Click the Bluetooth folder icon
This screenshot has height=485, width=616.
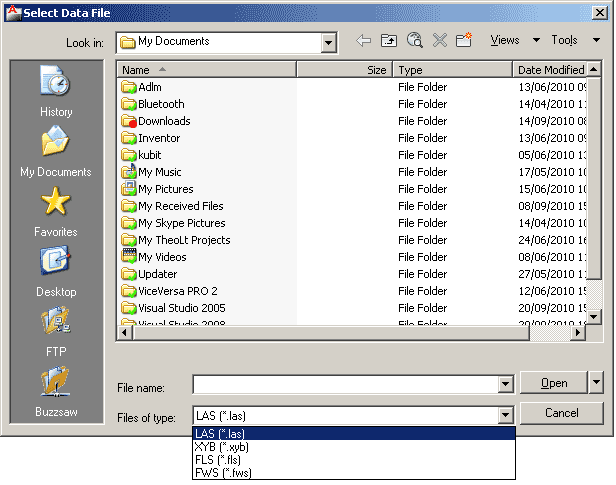click(x=128, y=104)
